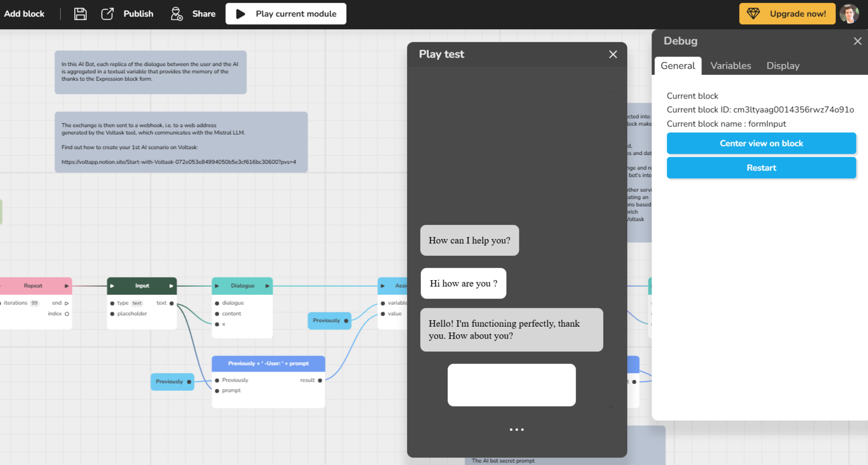
Task: Click the Publish label
Action: pyautogui.click(x=138, y=14)
